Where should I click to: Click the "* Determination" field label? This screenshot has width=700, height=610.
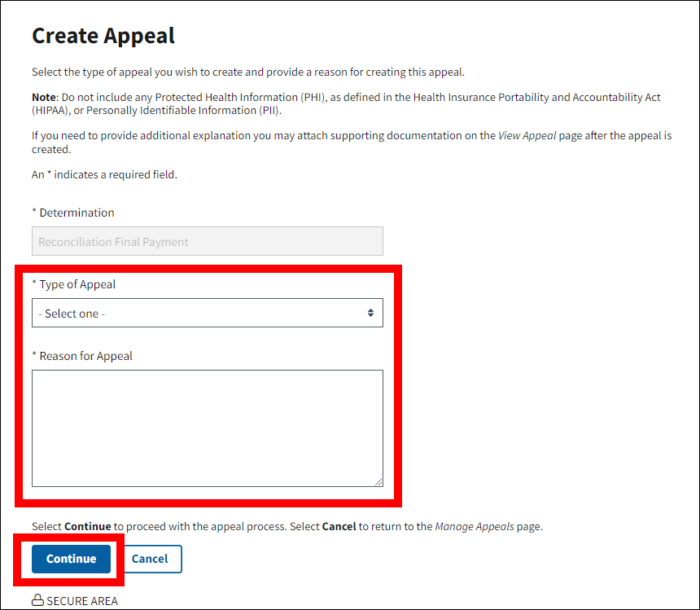tap(73, 213)
